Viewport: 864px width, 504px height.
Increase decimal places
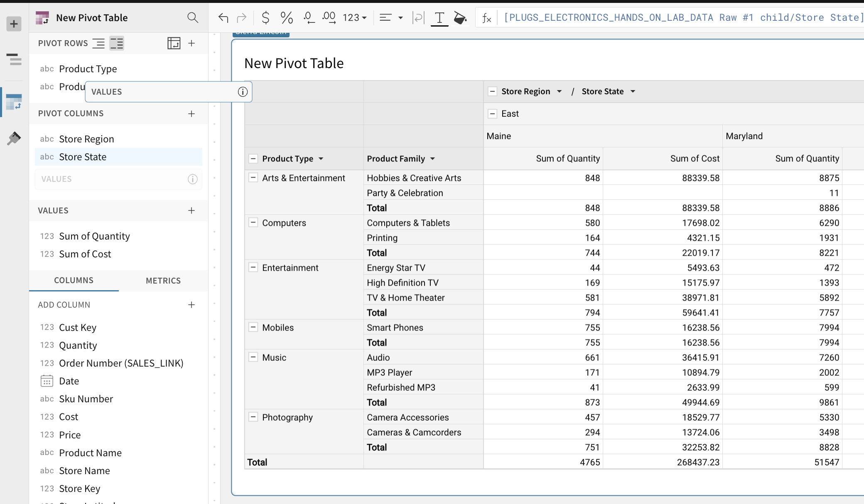[329, 17]
